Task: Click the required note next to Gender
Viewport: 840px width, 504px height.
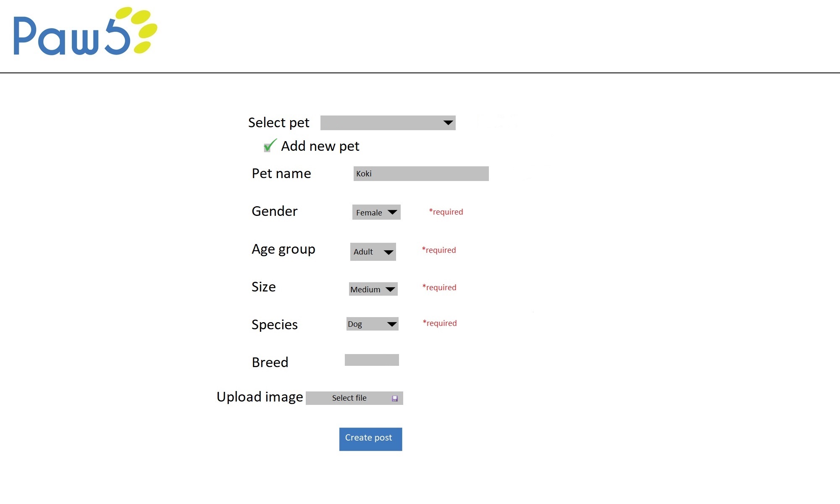Action: pos(446,212)
